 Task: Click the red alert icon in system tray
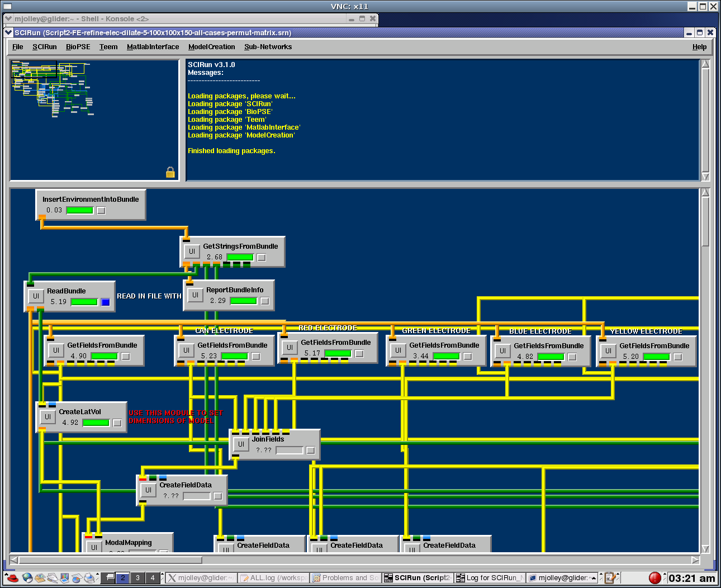click(x=654, y=578)
